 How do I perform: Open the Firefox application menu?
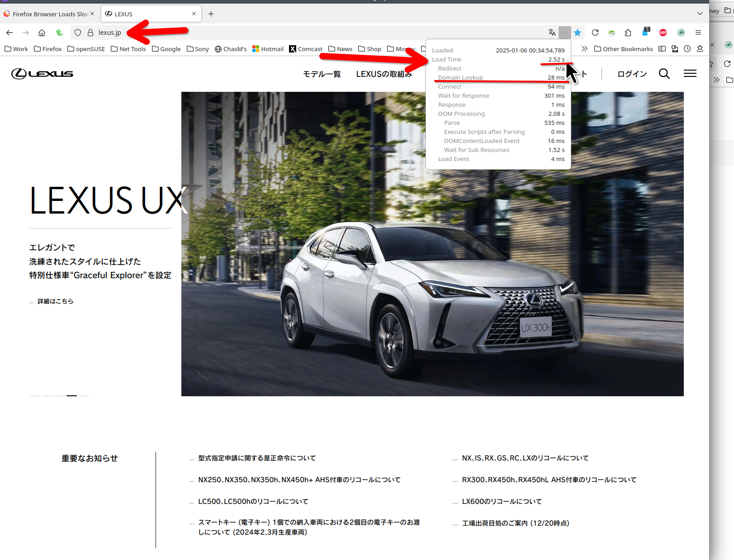click(698, 33)
